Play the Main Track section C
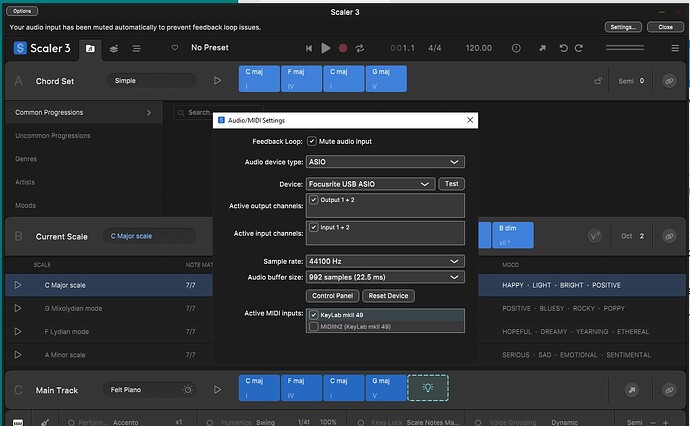 (217, 389)
